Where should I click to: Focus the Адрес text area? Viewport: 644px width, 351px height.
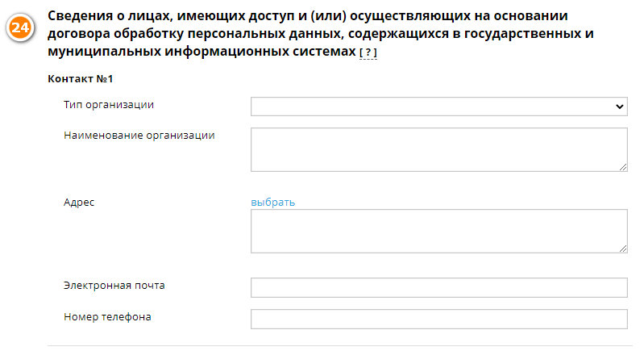[439, 231]
